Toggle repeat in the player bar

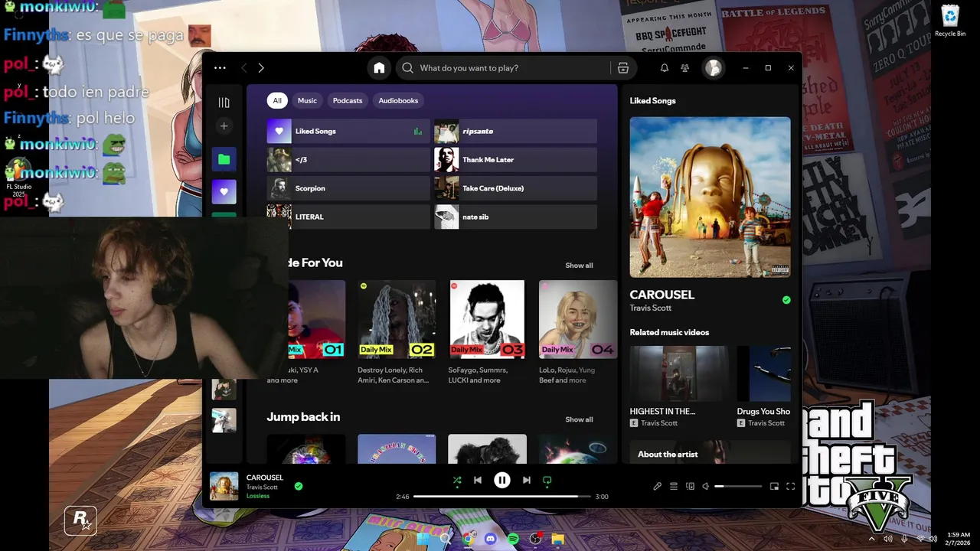click(x=547, y=481)
